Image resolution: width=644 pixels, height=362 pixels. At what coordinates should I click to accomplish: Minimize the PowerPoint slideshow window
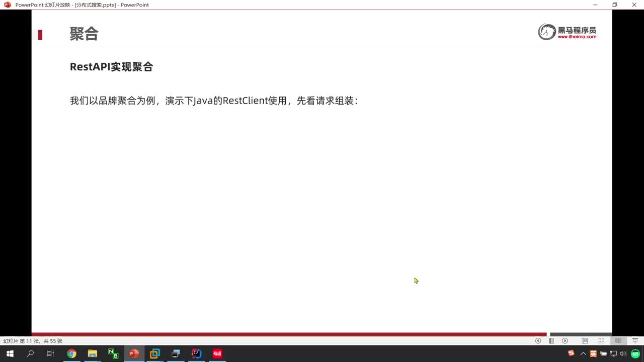(595, 5)
